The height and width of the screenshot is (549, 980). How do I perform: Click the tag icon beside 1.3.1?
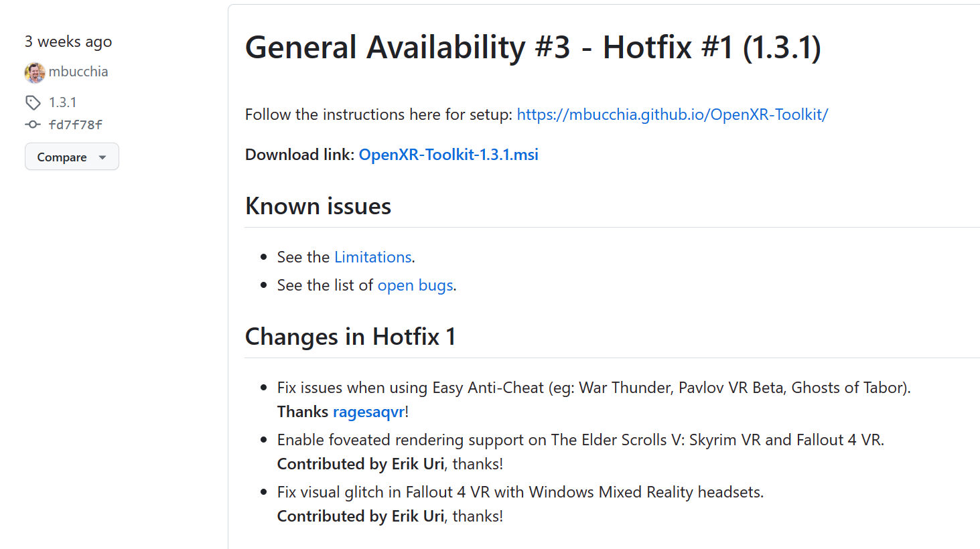pyautogui.click(x=33, y=102)
